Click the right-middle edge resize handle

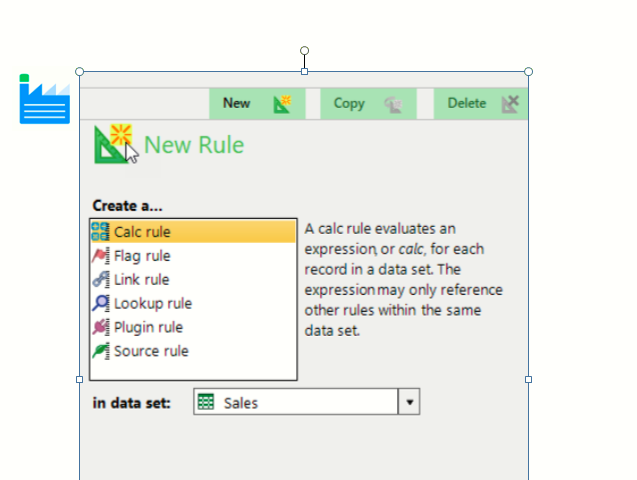coord(528,379)
